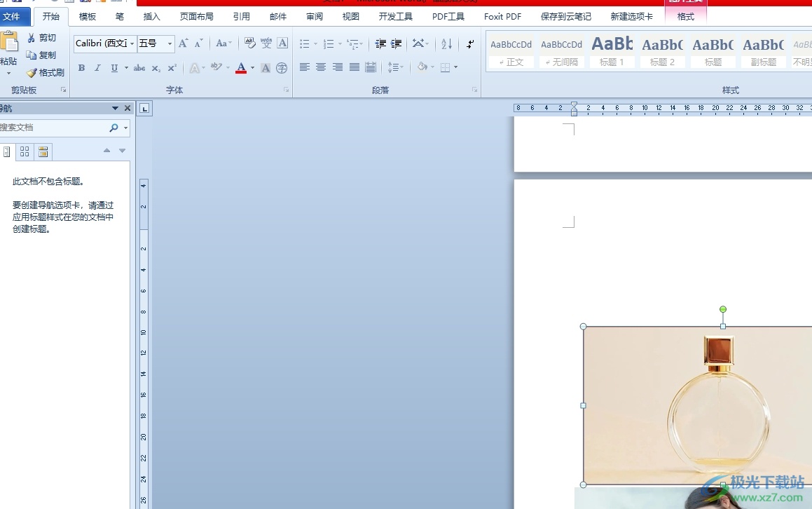Center the text alignment
This screenshot has height=509, width=812.
(321, 67)
